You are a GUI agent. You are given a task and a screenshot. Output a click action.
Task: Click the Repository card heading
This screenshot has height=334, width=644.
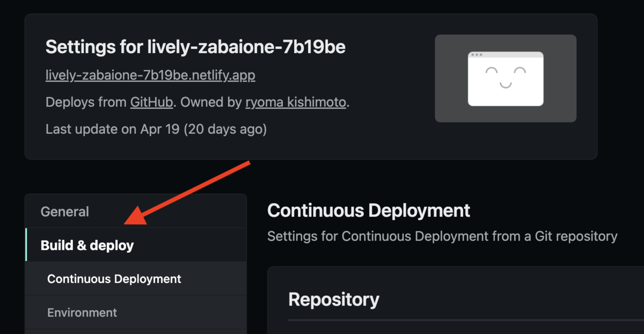(334, 299)
